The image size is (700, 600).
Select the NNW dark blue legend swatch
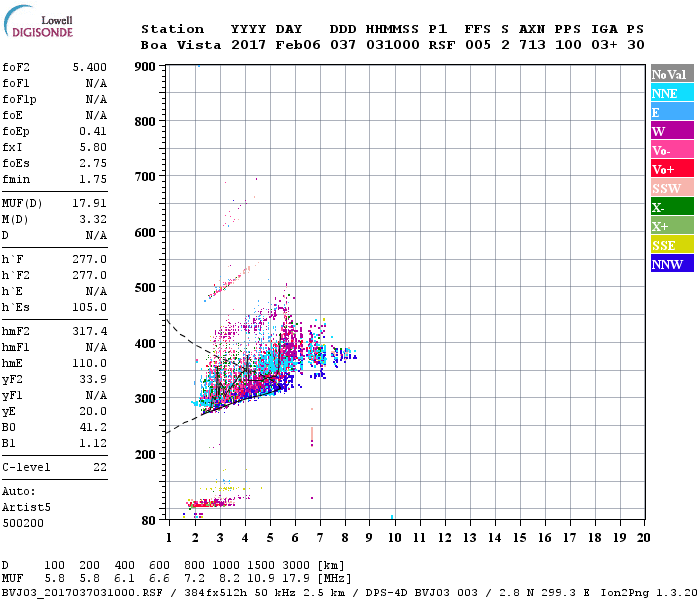[x=672, y=263]
